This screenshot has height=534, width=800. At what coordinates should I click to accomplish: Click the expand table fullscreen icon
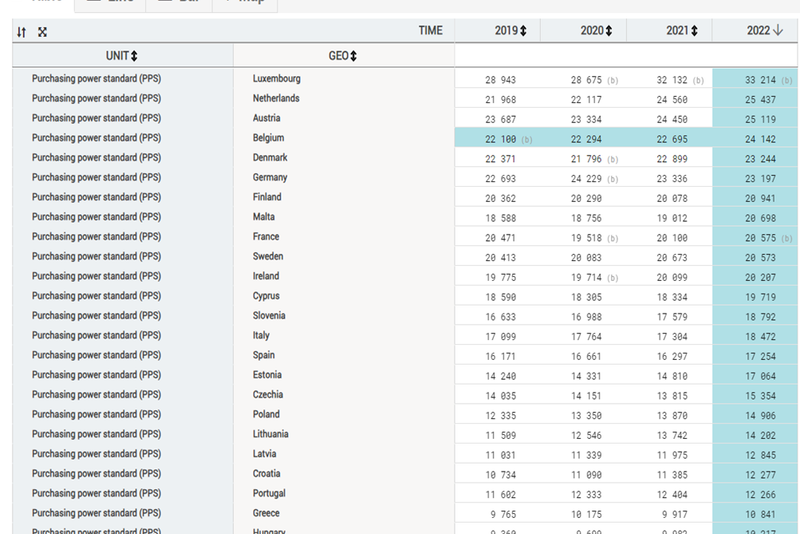(42, 32)
